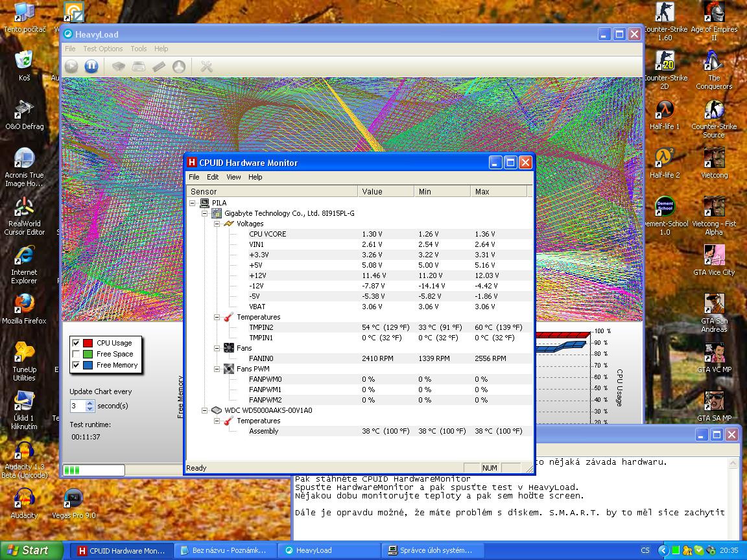Open Edit menu in CPUID Hardware Monitor

click(213, 177)
